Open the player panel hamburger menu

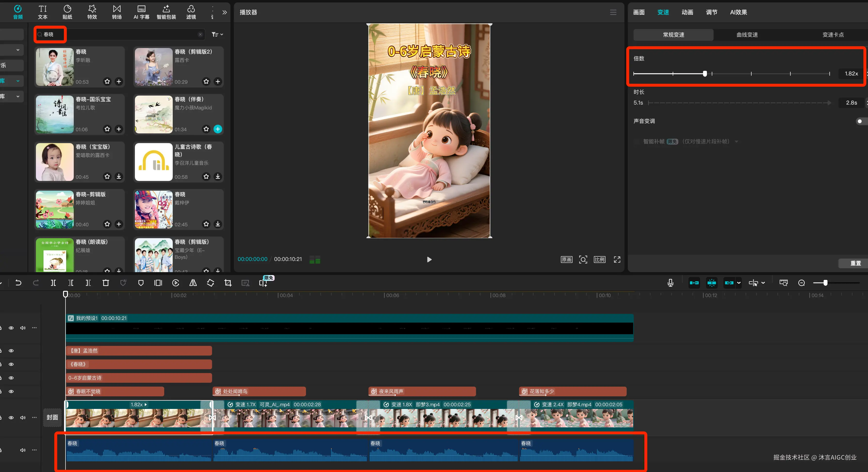(613, 12)
